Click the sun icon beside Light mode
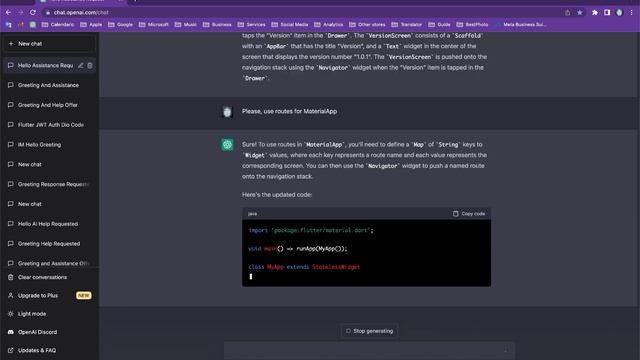640x360 pixels. tap(11, 314)
